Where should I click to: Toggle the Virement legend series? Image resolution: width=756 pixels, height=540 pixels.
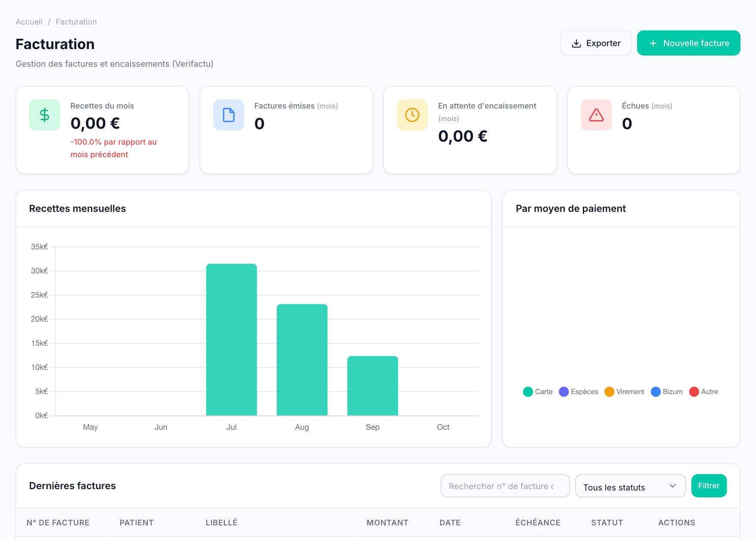[x=625, y=392]
